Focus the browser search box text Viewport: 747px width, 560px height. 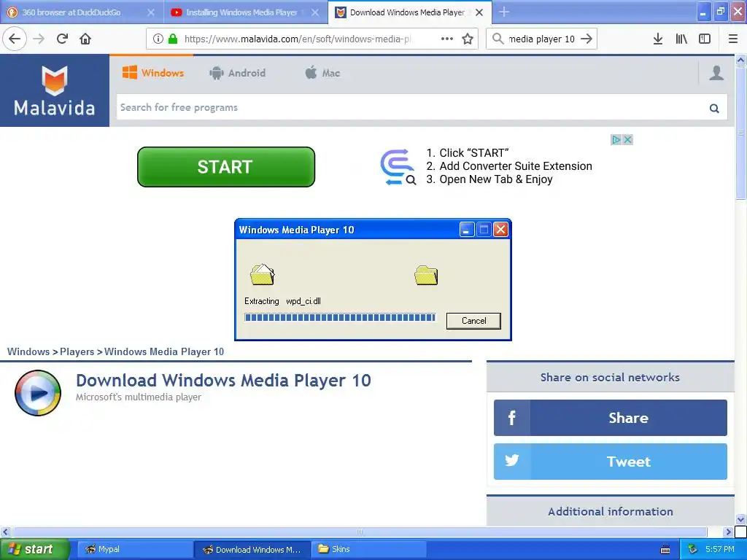542,39
